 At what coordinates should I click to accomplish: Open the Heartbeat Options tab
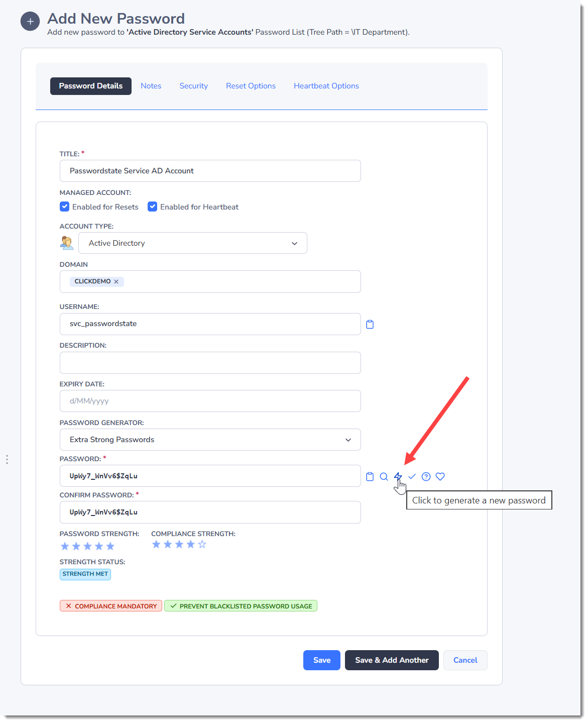click(x=326, y=86)
